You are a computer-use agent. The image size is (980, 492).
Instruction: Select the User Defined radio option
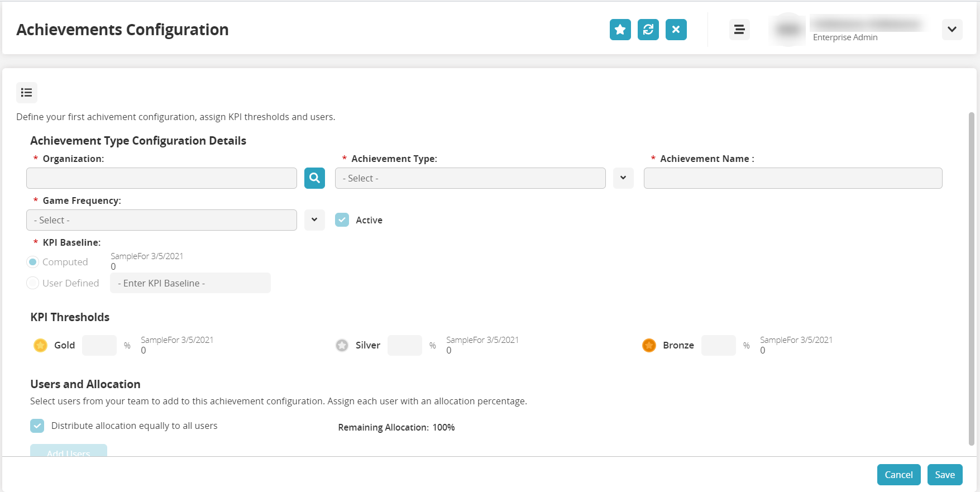[x=33, y=283]
